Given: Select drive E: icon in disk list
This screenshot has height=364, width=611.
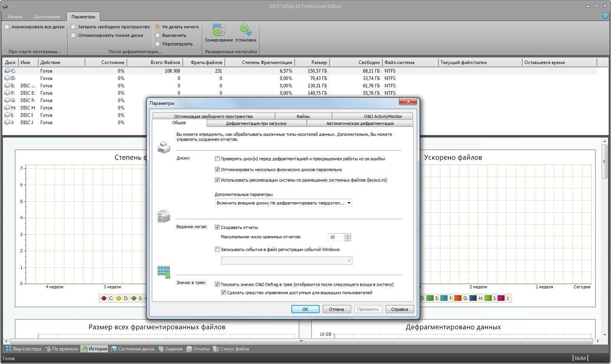Looking at the screenshot, I should (x=7, y=86).
